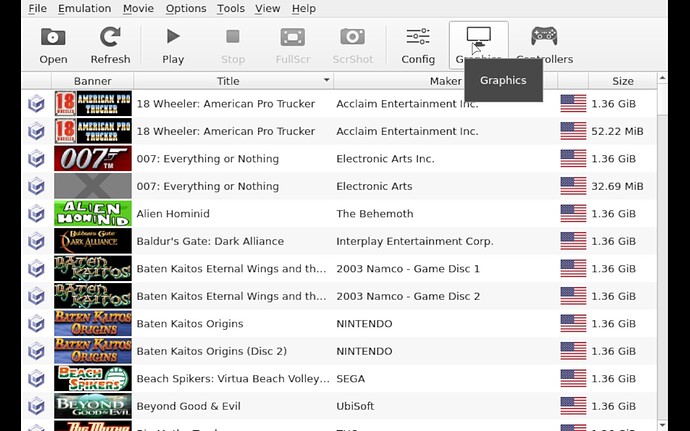Click US flag in Alien Hominid row
Image resolution: width=690 pixels, height=431 pixels.
click(x=573, y=214)
